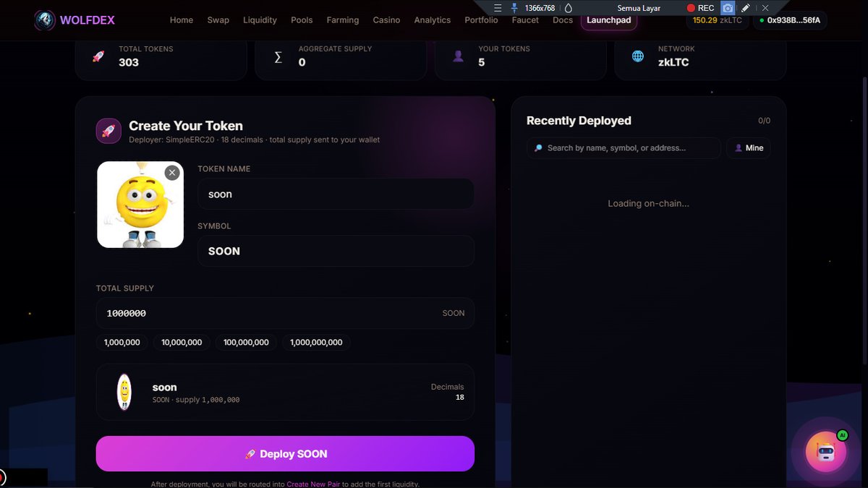Viewport: 868px width, 488px height.
Task: Click the rocket icon in Total Tokens card
Action: 98,56
